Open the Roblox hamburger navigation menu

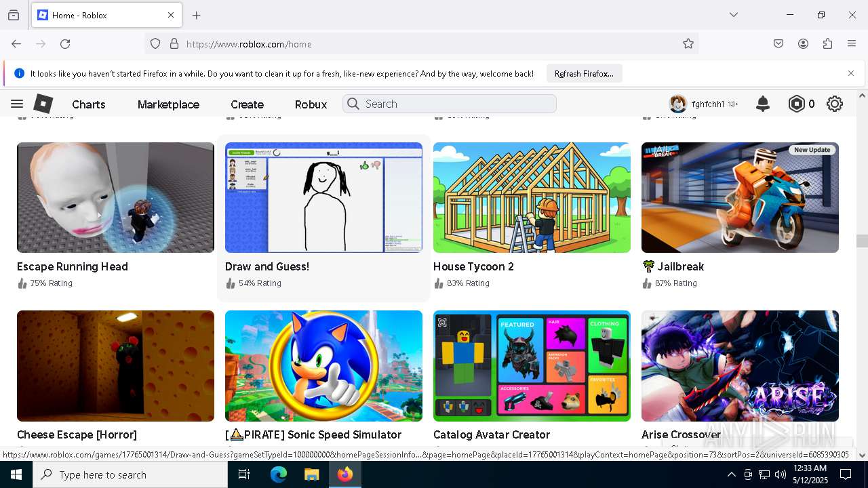coord(17,104)
